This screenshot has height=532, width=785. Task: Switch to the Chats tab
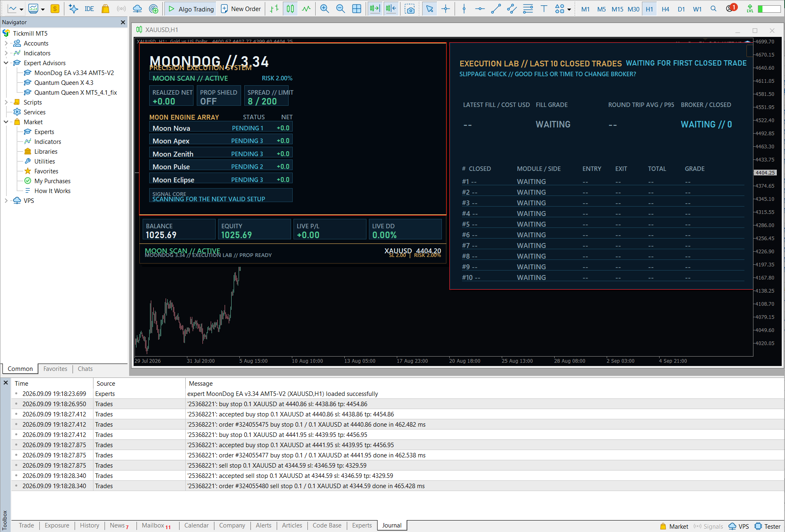coord(85,368)
